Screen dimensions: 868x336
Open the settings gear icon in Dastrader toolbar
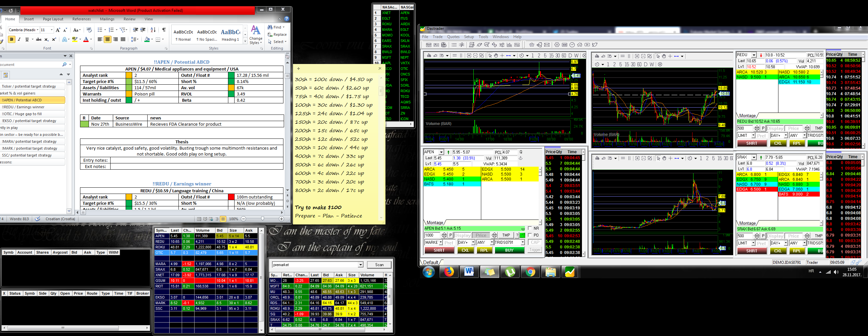(557, 45)
